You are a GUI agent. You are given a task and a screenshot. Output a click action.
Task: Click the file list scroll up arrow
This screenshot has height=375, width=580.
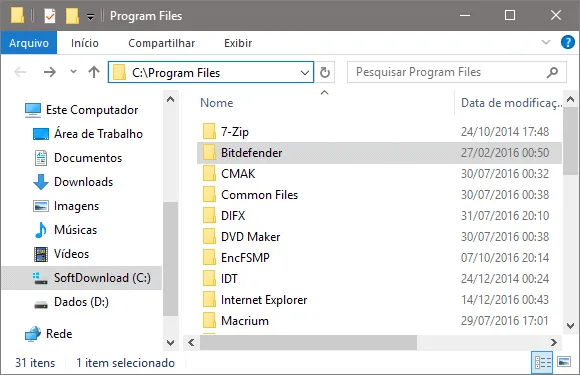pos(570,99)
